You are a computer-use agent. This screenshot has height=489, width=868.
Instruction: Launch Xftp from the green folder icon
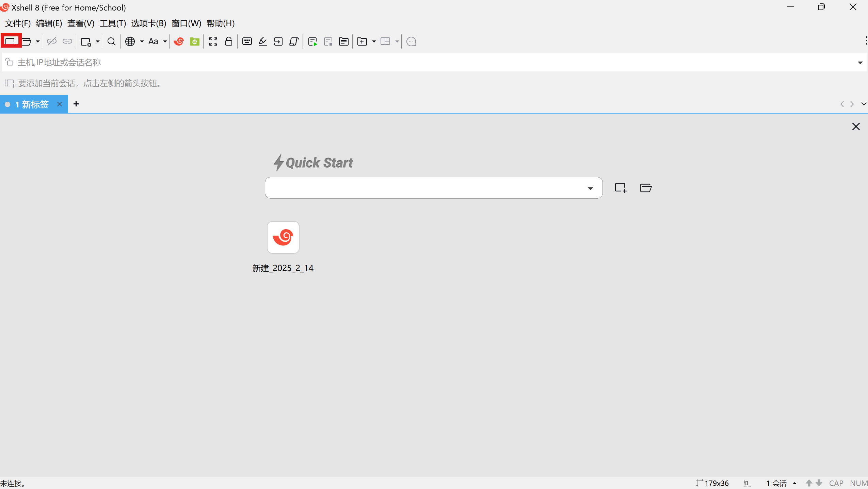click(194, 41)
